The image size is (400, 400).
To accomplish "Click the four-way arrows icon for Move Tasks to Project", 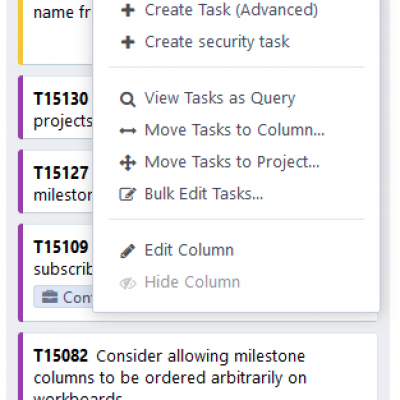I will pyautogui.click(x=128, y=163).
